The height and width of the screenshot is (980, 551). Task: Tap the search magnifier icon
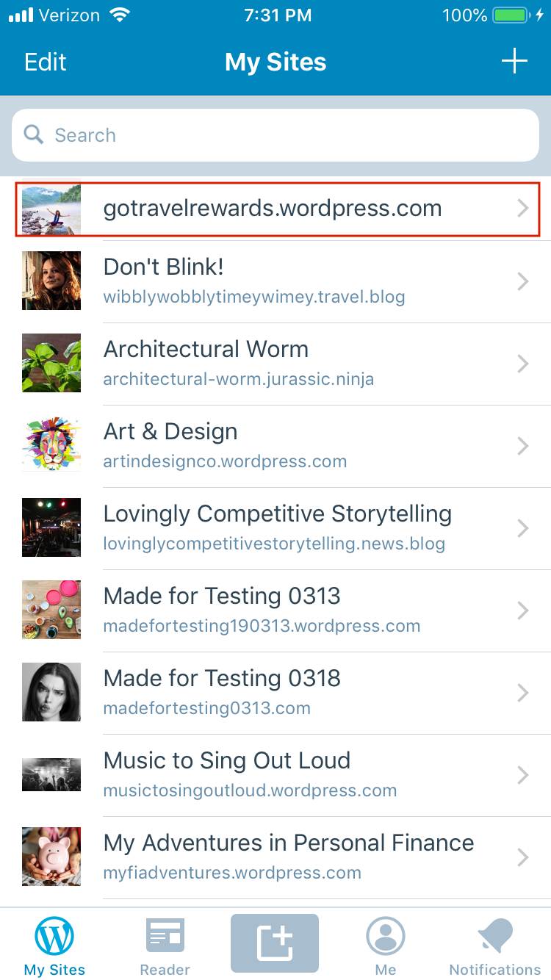tap(34, 134)
